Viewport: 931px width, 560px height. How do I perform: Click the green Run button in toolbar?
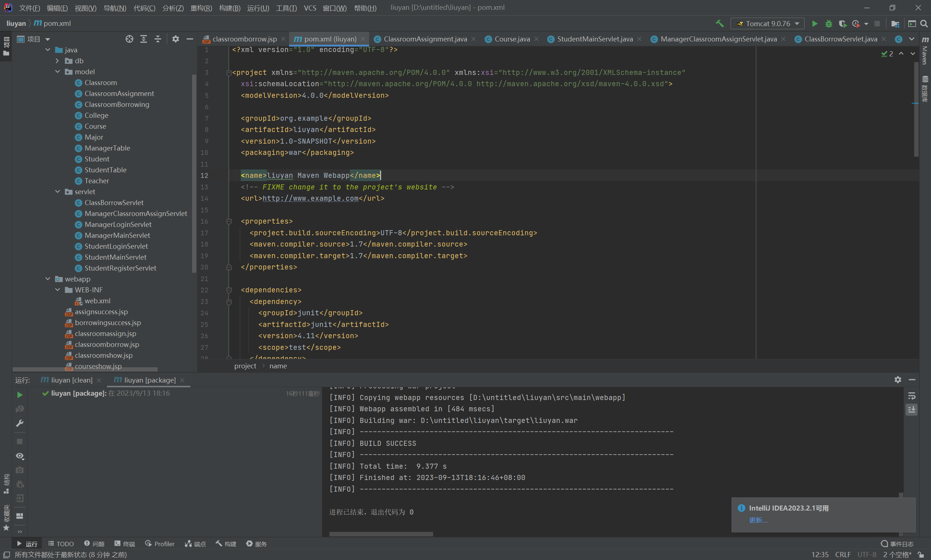click(814, 24)
